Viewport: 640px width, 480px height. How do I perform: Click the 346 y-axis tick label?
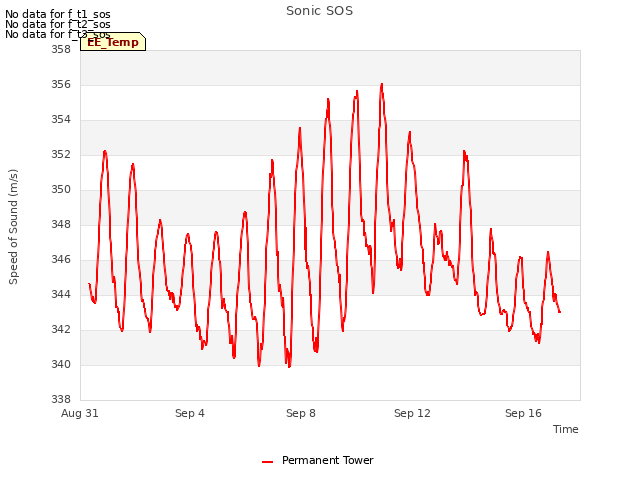(x=61, y=260)
